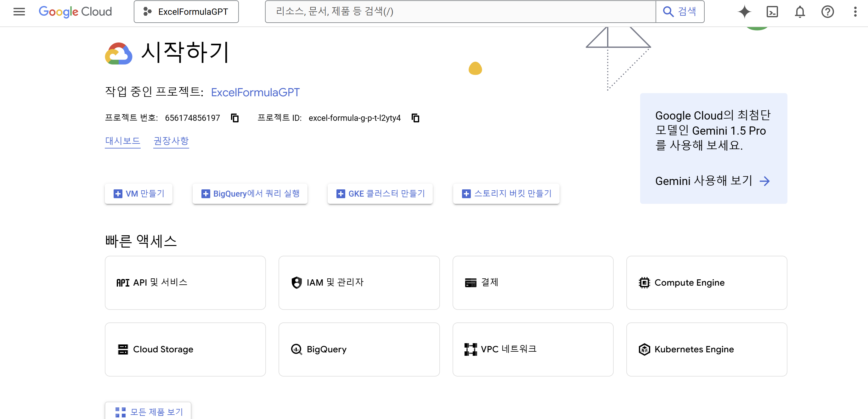Click the billing credit card icon
868x419 pixels.
coord(471,282)
